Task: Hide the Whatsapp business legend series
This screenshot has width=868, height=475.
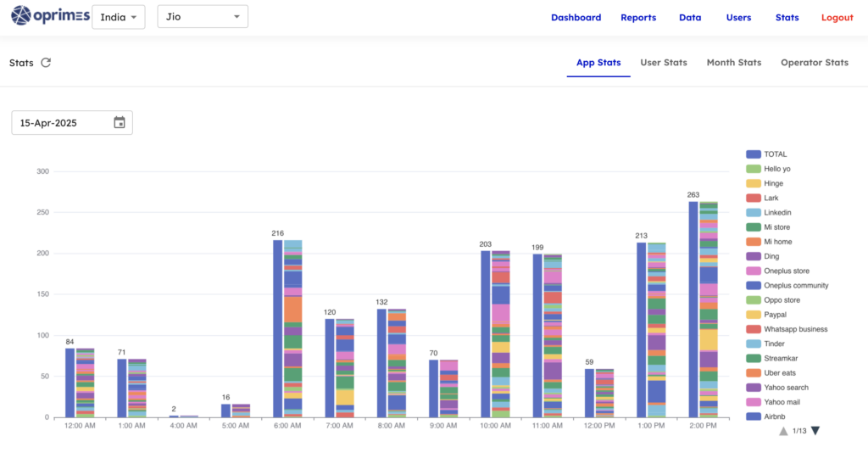Action: pyautogui.click(x=787, y=329)
